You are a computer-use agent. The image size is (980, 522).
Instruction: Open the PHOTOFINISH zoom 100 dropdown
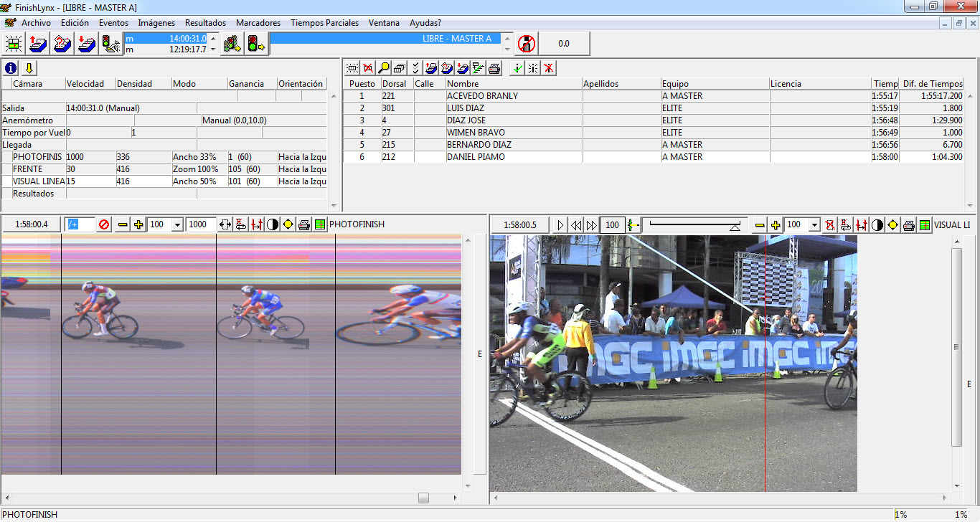(177, 225)
